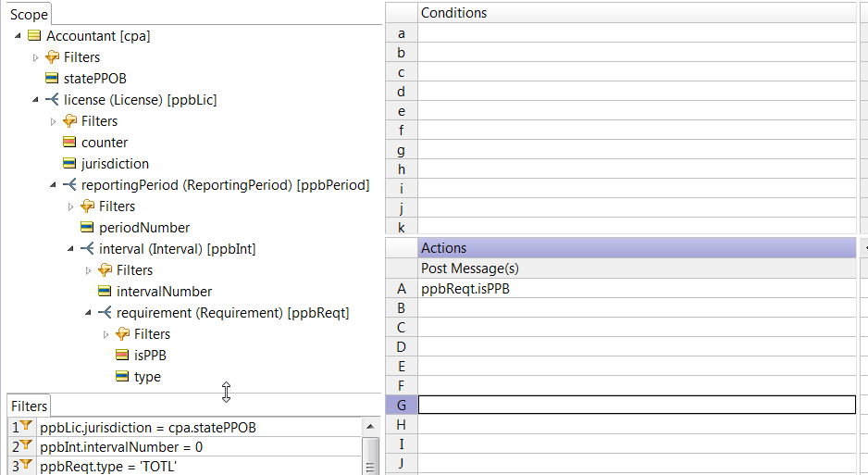
Task: Click the action row header A
Action: (x=402, y=289)
